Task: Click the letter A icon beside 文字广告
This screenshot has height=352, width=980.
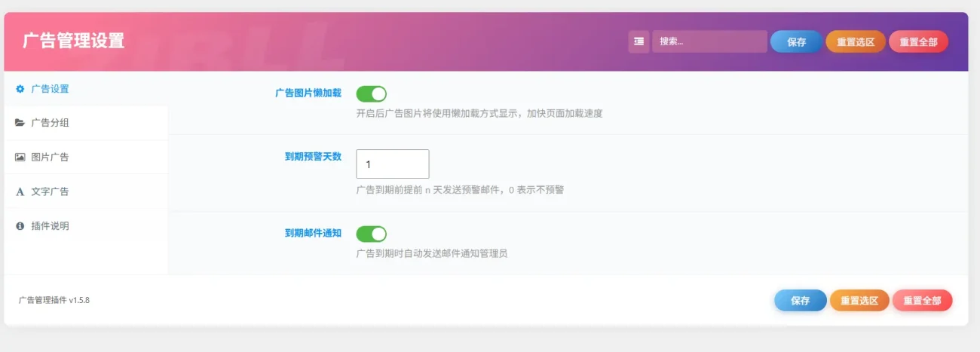Action: click(x=20, y=192)
